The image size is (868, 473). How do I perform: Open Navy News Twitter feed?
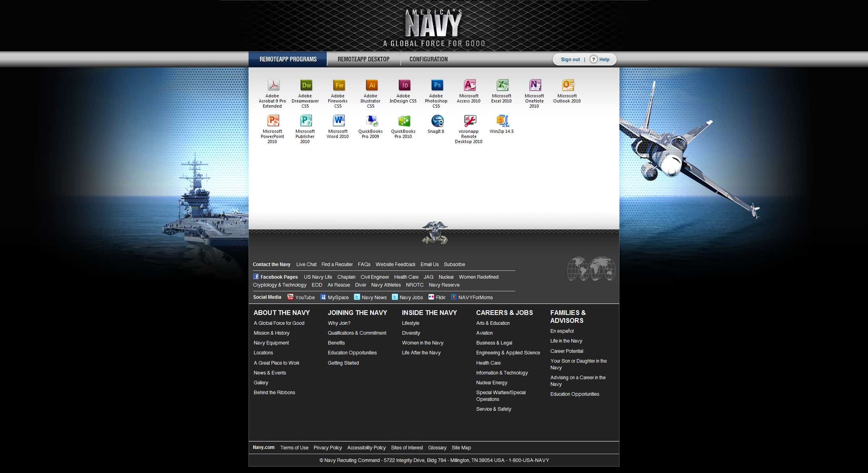click(370, 297)
